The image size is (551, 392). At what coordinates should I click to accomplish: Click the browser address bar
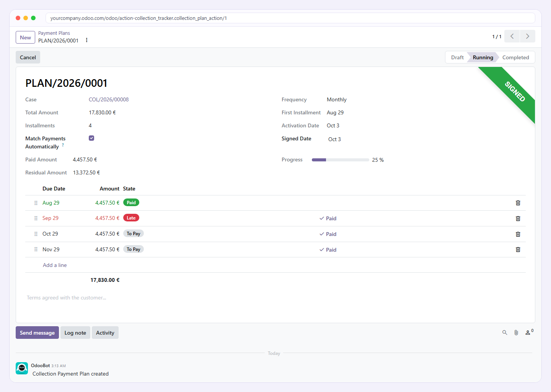[x=290, y=18]
